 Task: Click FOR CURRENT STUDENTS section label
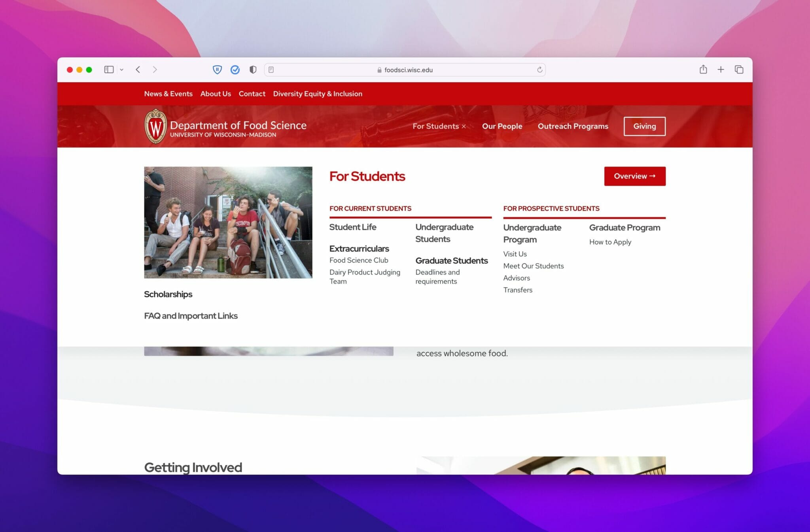tap(370, 208)
